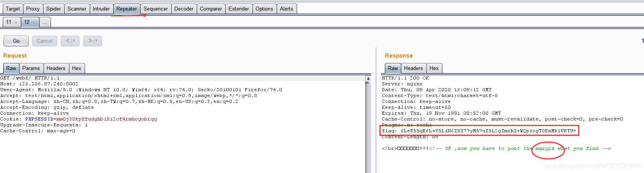
Task: Click the request Accept header line
Action: [129, 96]
